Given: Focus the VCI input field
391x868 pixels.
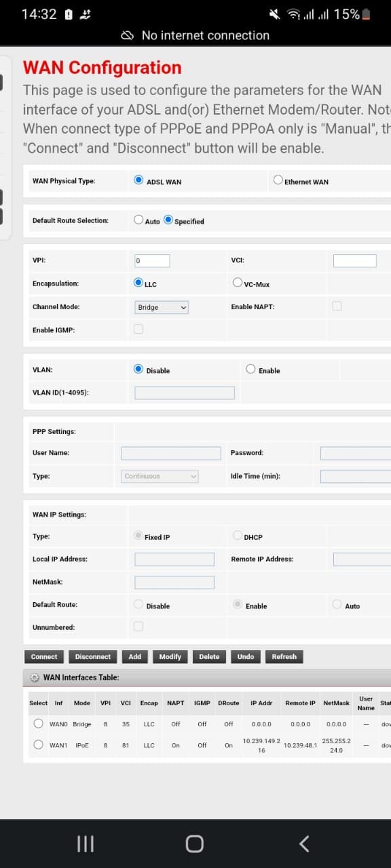Looking at the screenshot, I should tap(354, 260).
